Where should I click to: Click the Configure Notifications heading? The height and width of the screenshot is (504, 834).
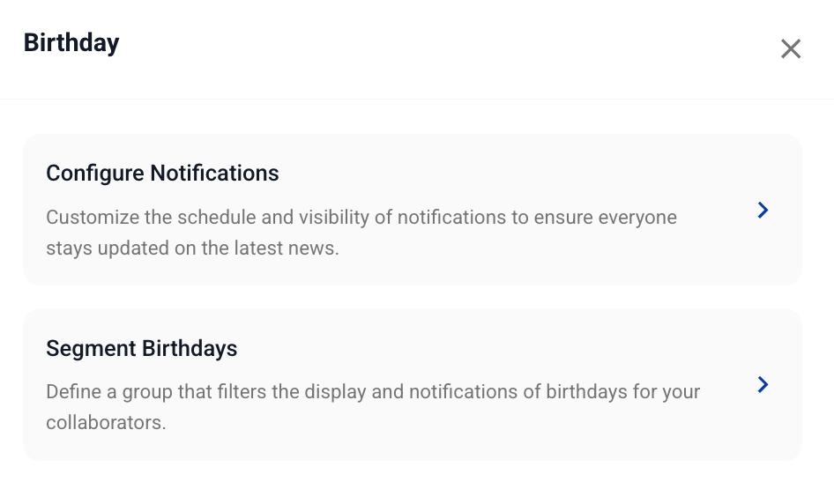pyautogui.click(x=162, y=173)
